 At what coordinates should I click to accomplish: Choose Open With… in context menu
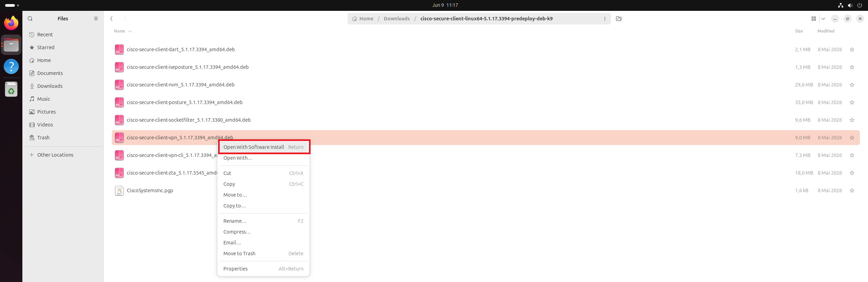pyautogui.click(x=263, y=158)
